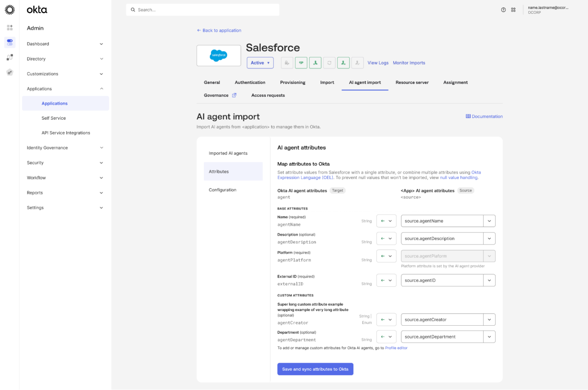
Task: Open source.agentDepartment dropdown arrow
Action: point(489,336)
